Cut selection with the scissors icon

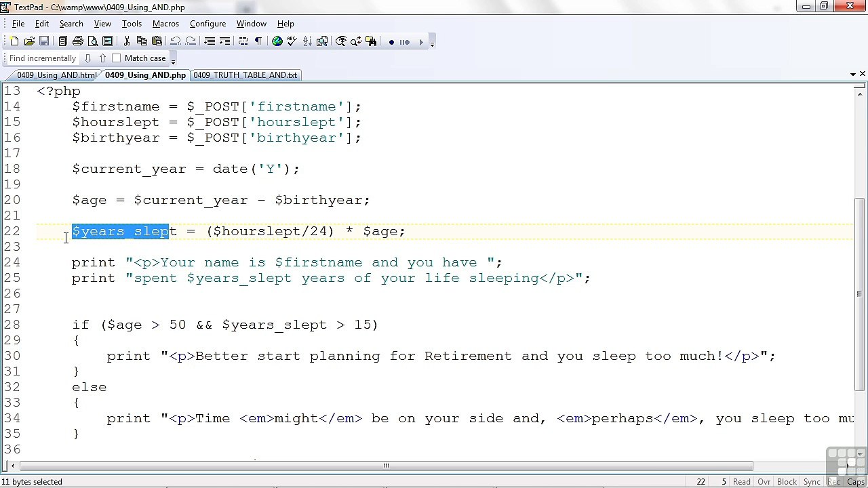pyautogui.click(x=127, y=41)
